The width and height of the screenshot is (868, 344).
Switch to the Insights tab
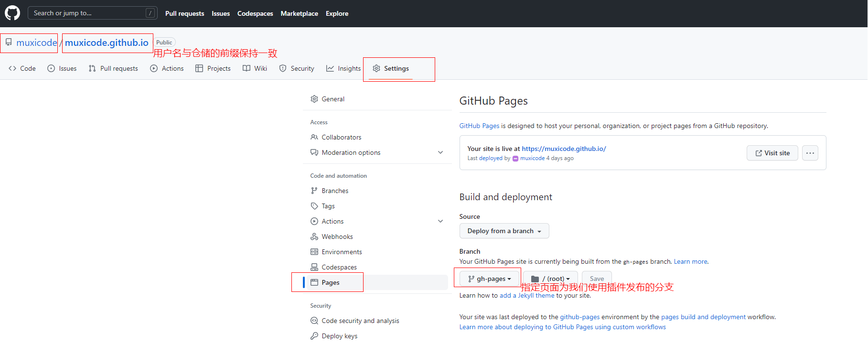[x=343, y=68]
